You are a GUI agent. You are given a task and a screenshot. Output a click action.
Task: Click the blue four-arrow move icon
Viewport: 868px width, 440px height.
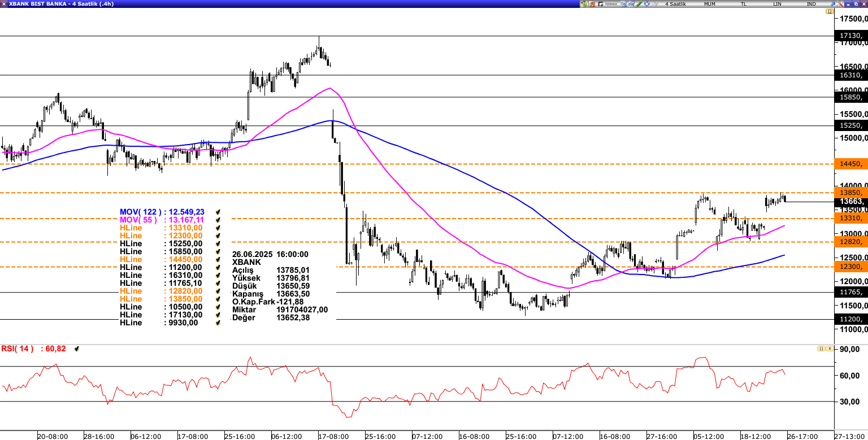coord(646,4)
